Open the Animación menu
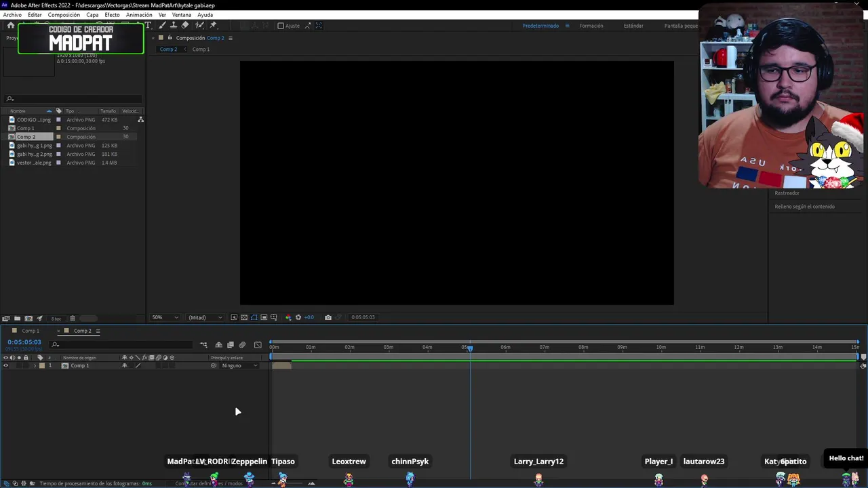Viewport: 868px width, 488px height. [139, 15]
